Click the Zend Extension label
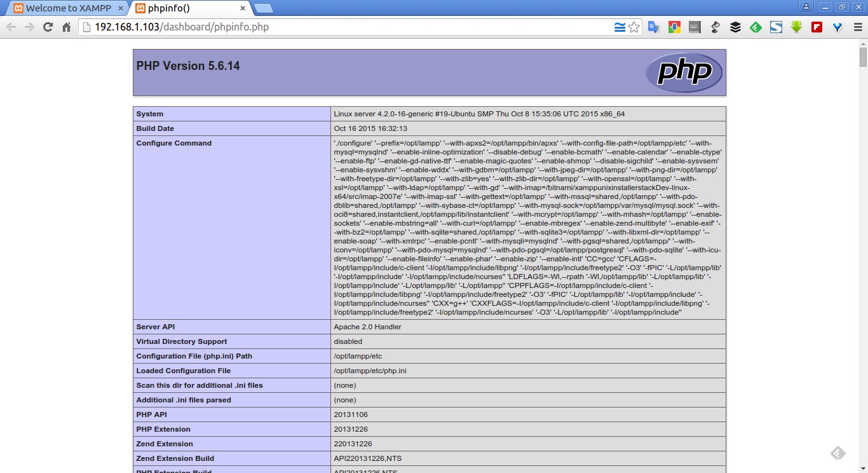868x473 pixels. pyautogui.click(x=165, y=444)
